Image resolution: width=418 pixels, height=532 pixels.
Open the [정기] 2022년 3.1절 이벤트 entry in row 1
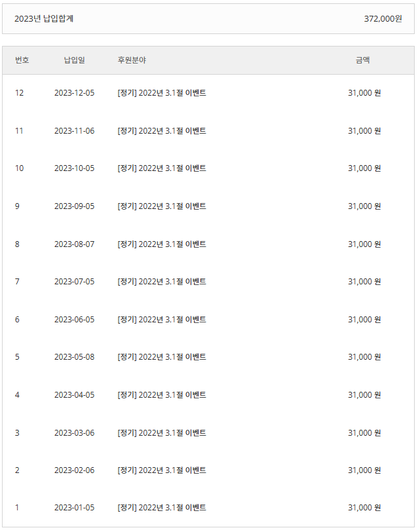[x=162, y=508]
